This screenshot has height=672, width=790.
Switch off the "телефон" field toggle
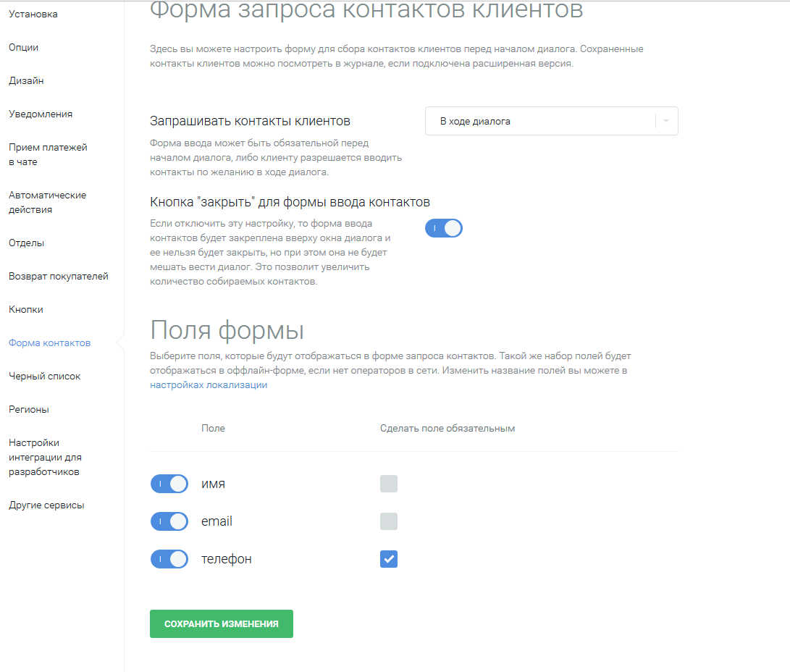pos(169,559)
